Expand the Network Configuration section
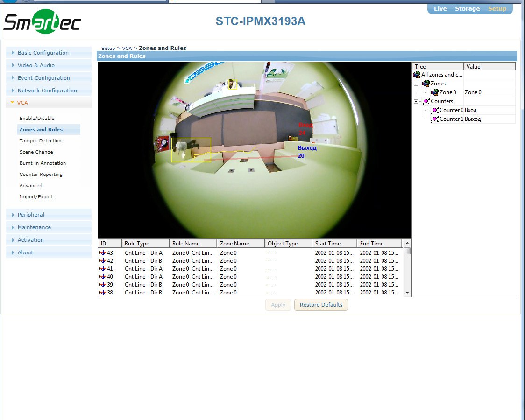525x420 pixels. (47, 91)
